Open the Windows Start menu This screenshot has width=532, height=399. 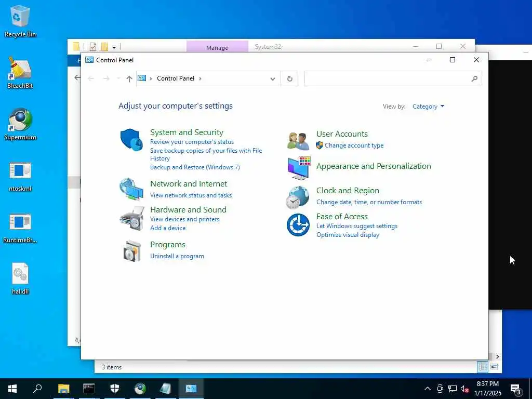[x=12, y=389]
